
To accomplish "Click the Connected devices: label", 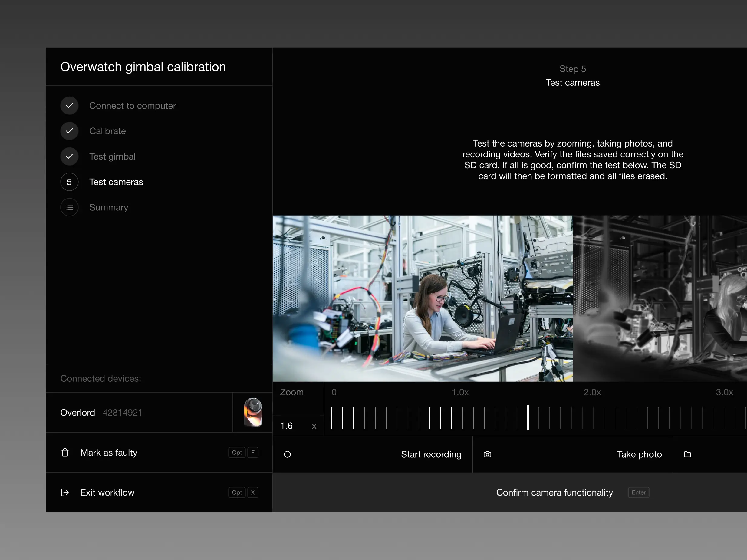I will [100, 378].
